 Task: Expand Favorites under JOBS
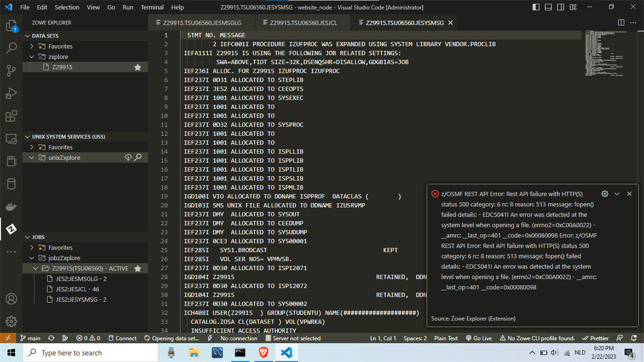[x=32, y=248]
